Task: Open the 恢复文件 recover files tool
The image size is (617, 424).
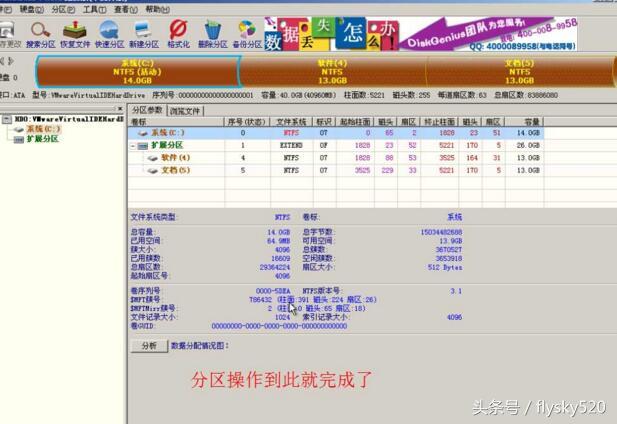Action: coord(75,35)
